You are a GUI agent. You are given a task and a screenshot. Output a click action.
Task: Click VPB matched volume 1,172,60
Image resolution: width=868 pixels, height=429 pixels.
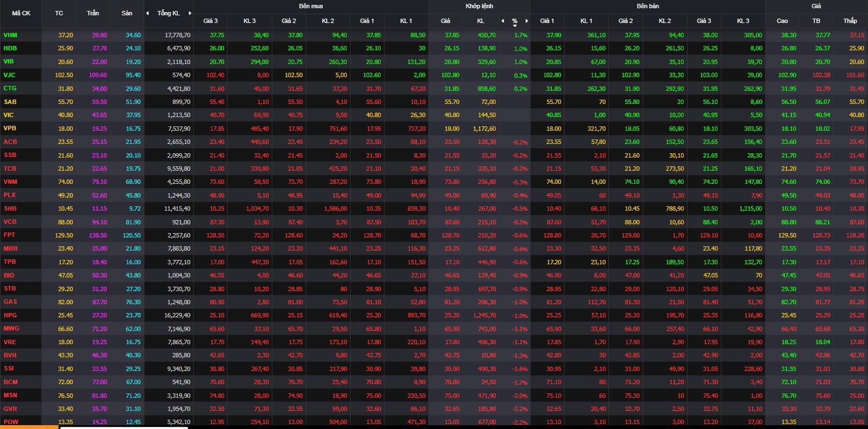[x=484, y=129]
